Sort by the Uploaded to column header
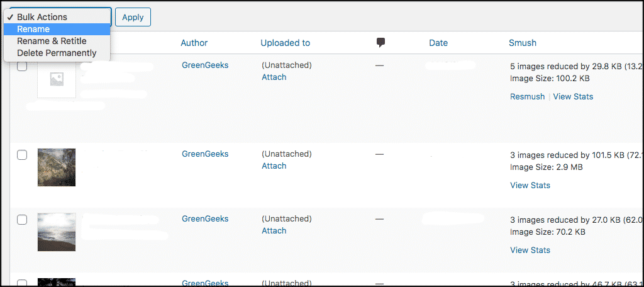This screenshot has height=287, width=644. [x=285, y=43]
